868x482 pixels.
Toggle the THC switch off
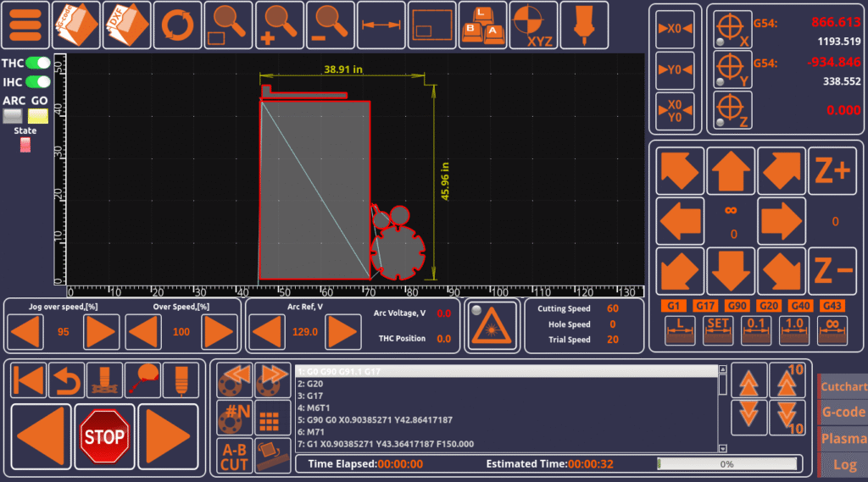tap(37, 64)
